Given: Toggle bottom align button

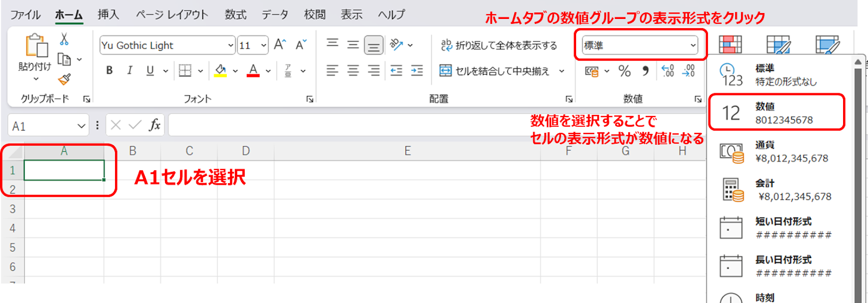Looking at the screenshot, I should tap(374, 46).
